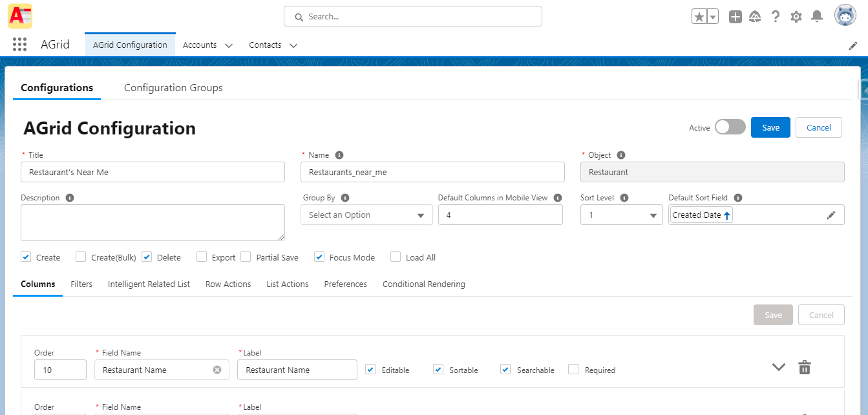Click the Columns section Cancel button

click(x=821, y=315)
